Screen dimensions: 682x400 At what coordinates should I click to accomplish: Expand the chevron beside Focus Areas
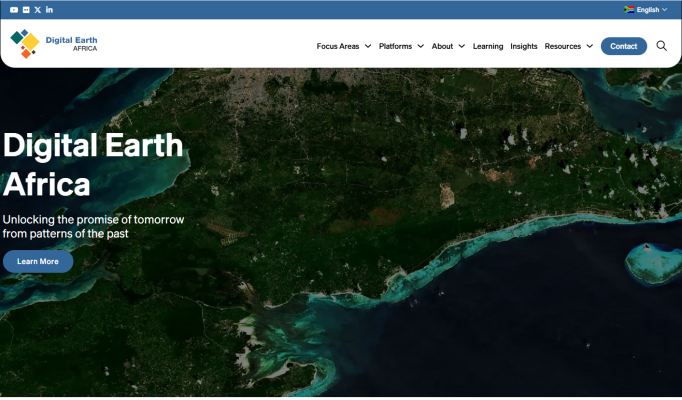click(x=368, y=46)
